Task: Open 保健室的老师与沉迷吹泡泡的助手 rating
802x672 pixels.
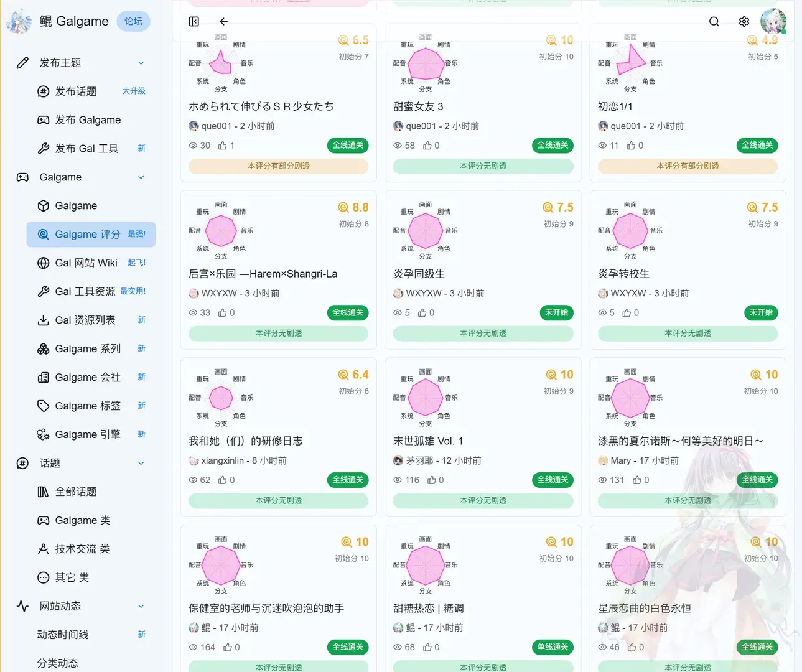Action: coord(266,609)
